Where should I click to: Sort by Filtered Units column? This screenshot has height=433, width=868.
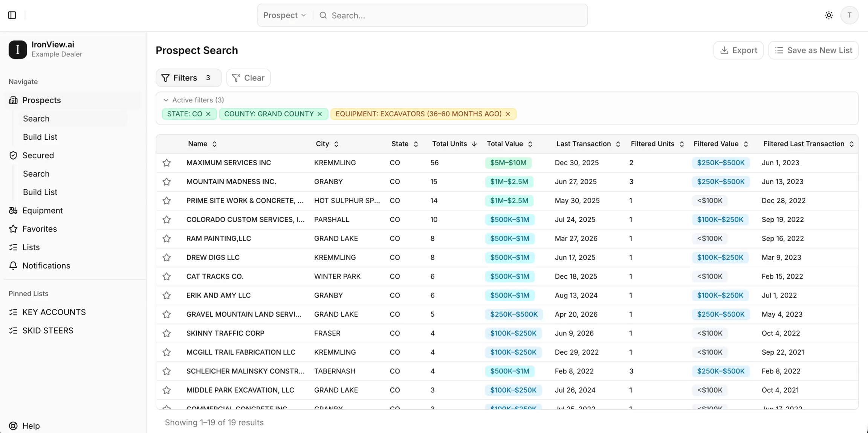(x=657, y=144)
